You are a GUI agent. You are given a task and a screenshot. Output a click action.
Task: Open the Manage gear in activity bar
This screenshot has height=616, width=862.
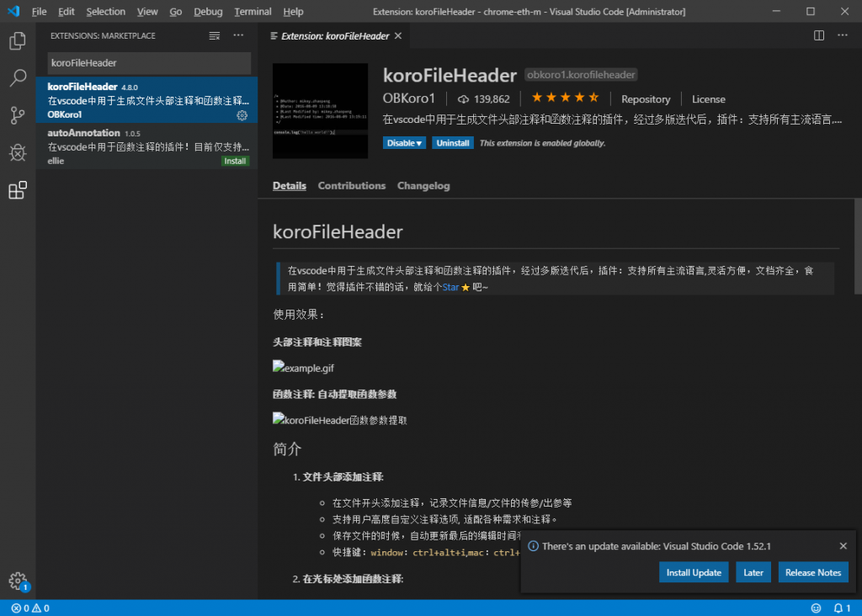(x=18, y=581)
